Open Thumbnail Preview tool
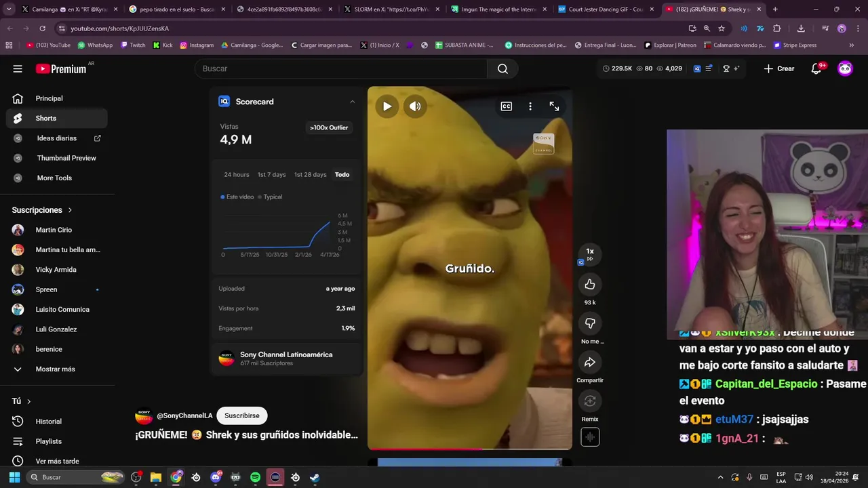The height and width of the screenshot is (488, 868). [57, 158]
